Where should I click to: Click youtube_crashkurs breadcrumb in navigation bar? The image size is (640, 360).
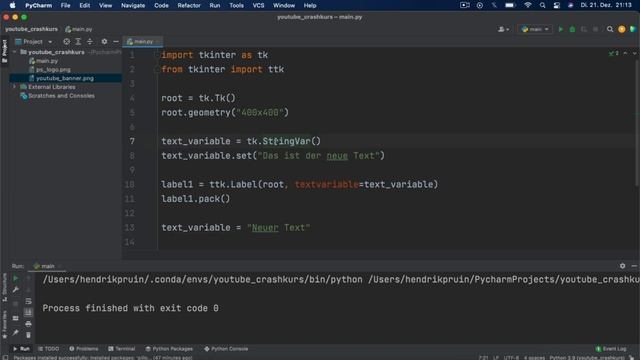coord(31,29)
